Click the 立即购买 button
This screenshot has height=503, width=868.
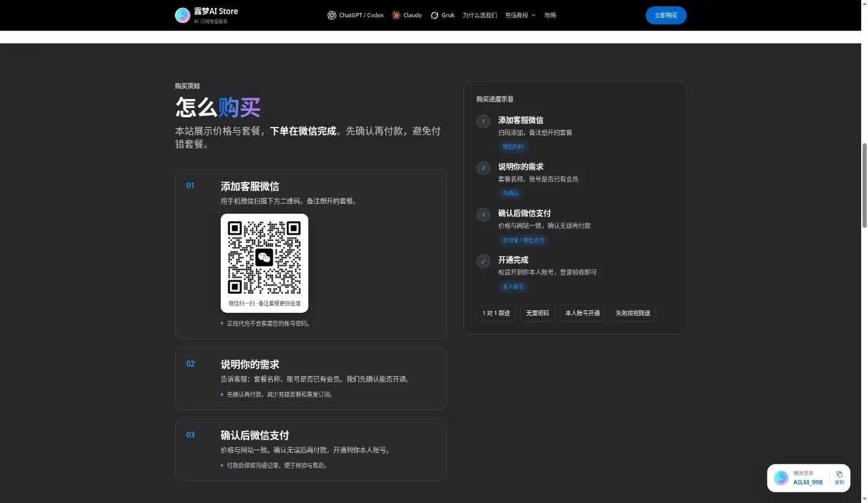pos(666,15)
